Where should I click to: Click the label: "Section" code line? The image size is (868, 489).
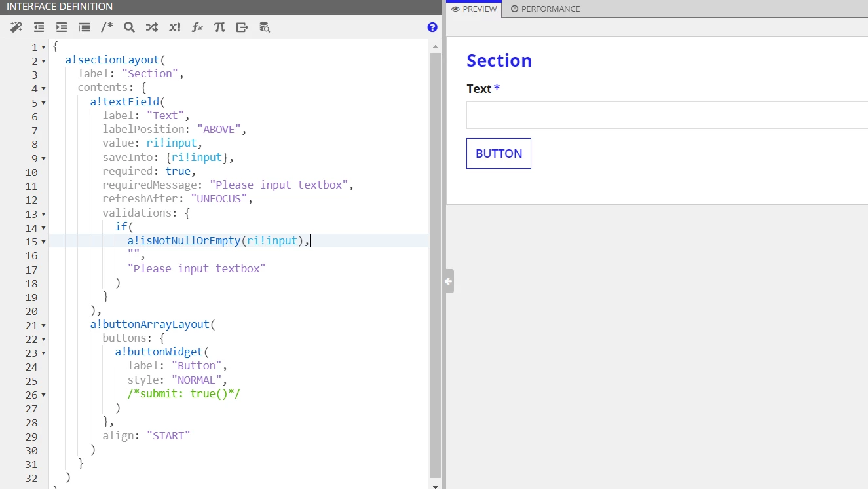coord(131,74)
